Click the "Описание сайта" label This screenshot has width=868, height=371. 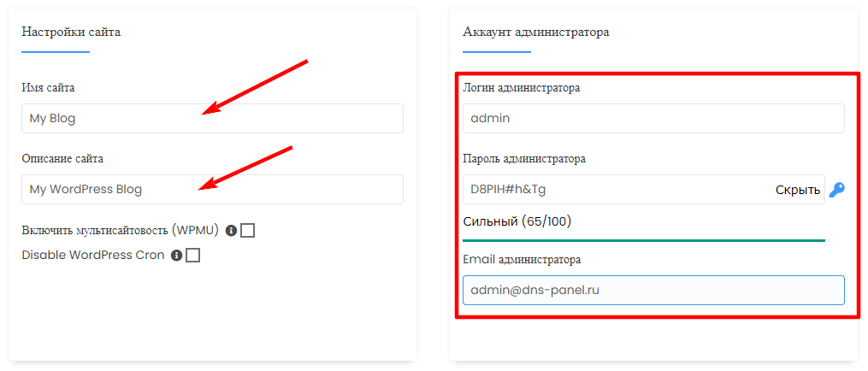point(68,159)
